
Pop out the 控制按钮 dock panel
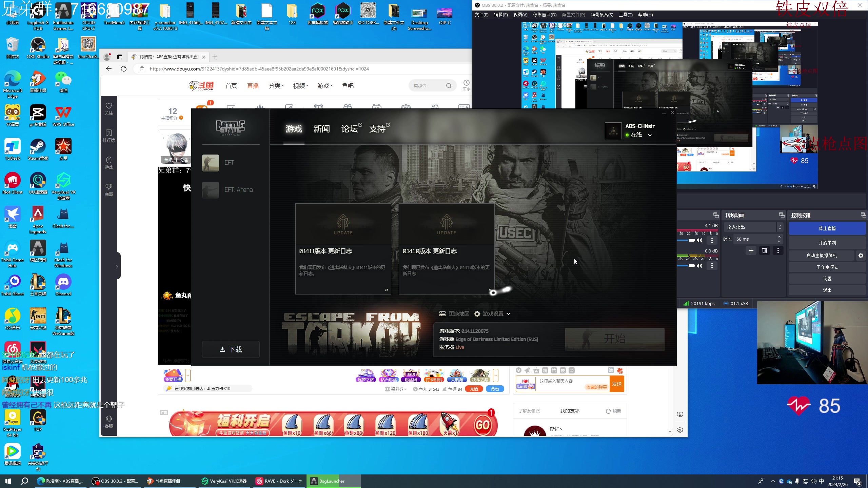tap(863, 215)
